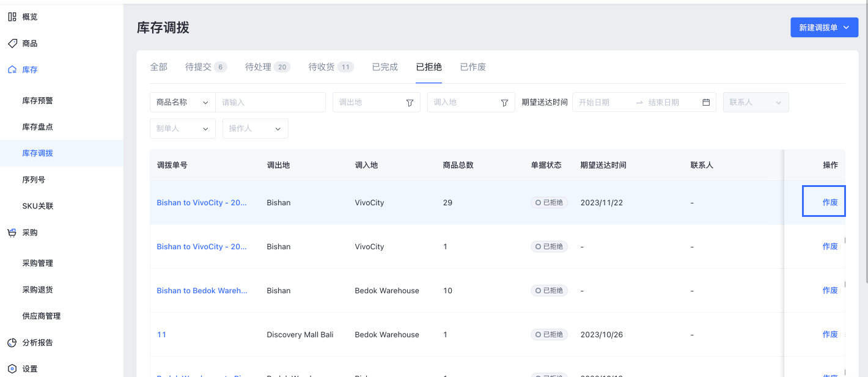
Task: Open the Bishan to Bedok Wareh... transfer order
Action: [x=202, y=291]
